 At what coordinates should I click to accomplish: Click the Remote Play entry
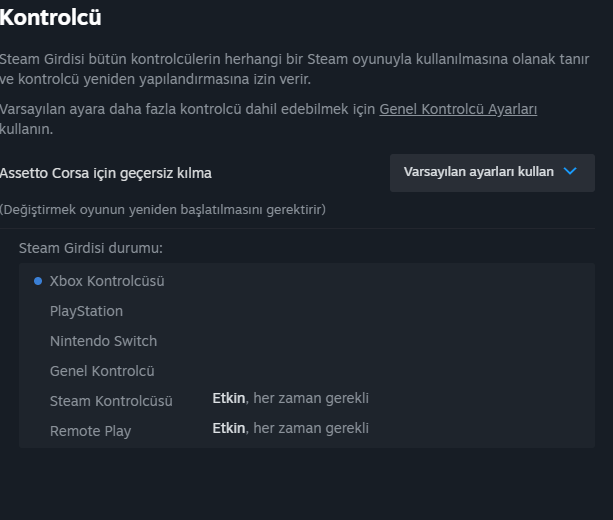coord(90,431)
